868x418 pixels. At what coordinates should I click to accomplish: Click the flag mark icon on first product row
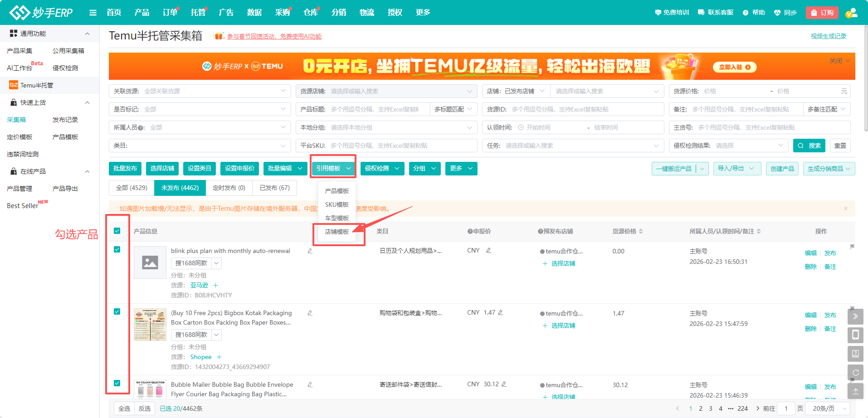tap(852, 247)
